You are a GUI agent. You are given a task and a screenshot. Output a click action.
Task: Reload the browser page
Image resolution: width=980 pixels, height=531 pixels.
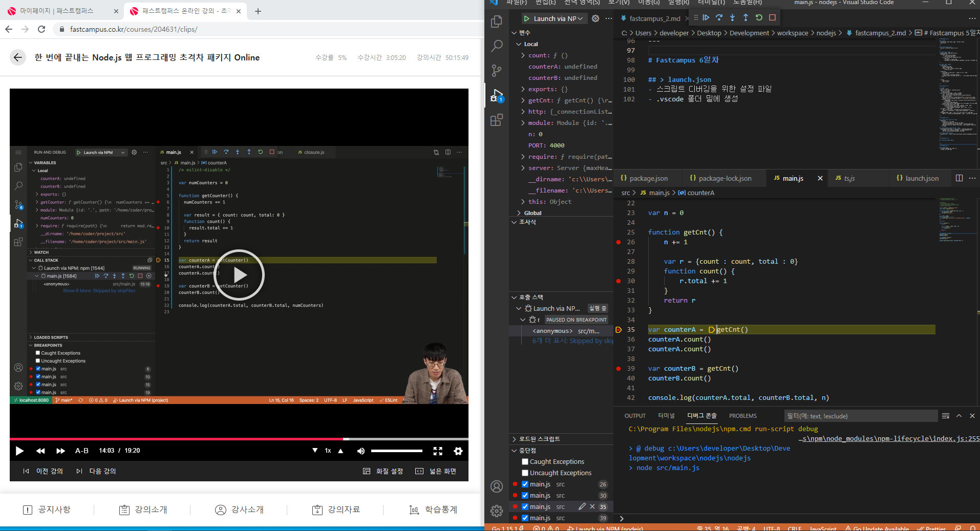41,29
